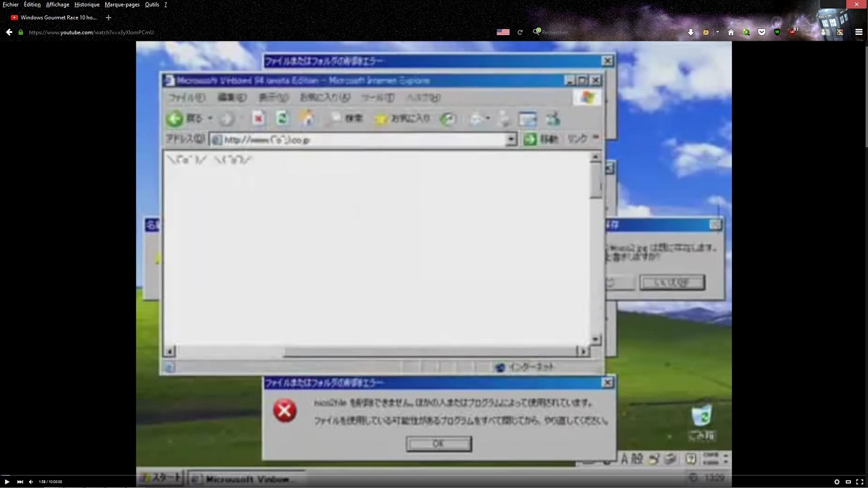Open the Pocket extension icon

coord(762,32)
